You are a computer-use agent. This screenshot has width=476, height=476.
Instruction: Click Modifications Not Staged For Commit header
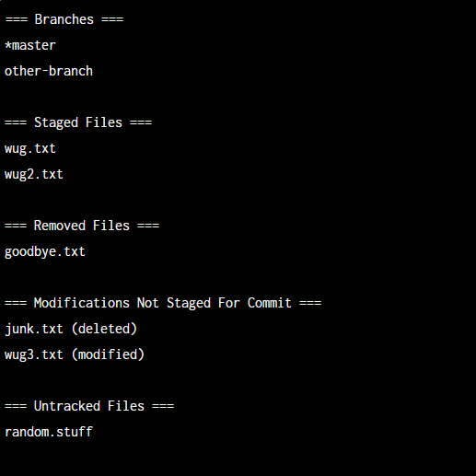163,303
